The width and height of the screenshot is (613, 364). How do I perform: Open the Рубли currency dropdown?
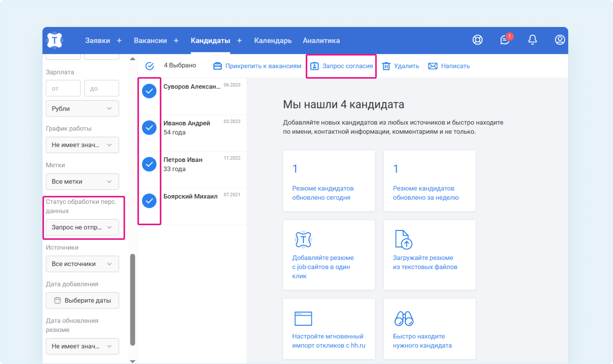82,109
